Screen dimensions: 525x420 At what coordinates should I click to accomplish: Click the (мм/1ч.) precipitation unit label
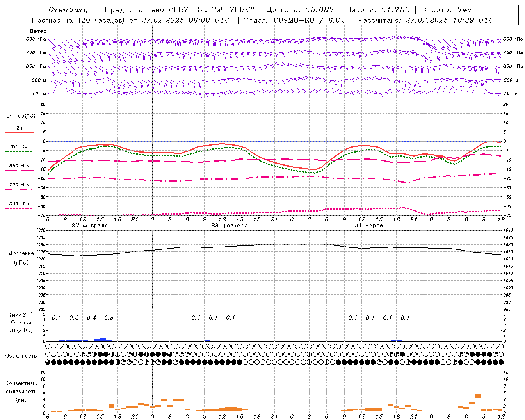click(x=21, y=330)
